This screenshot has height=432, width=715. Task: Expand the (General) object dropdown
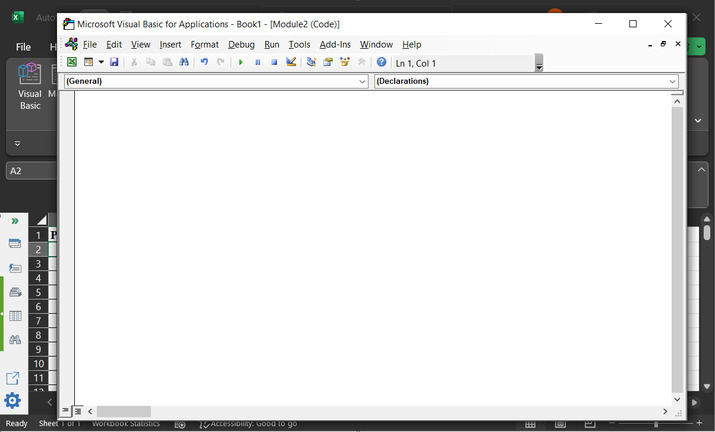point(362,81)
